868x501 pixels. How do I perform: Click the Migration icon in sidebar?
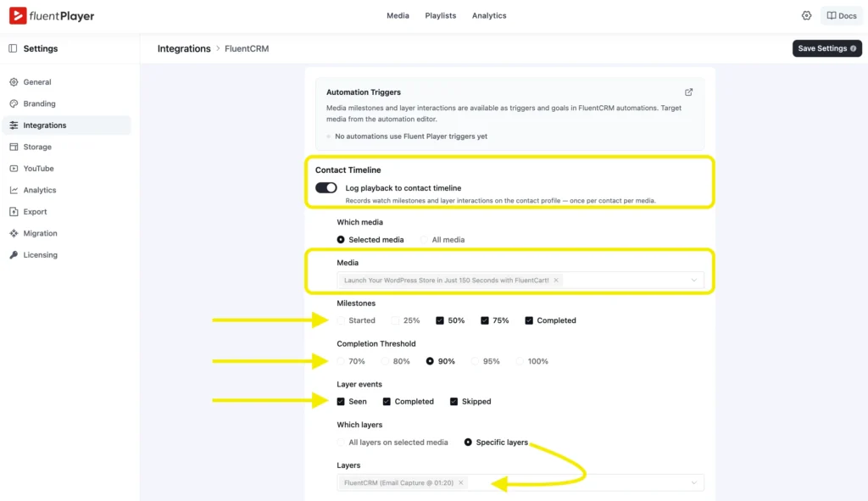click(14, 233)
